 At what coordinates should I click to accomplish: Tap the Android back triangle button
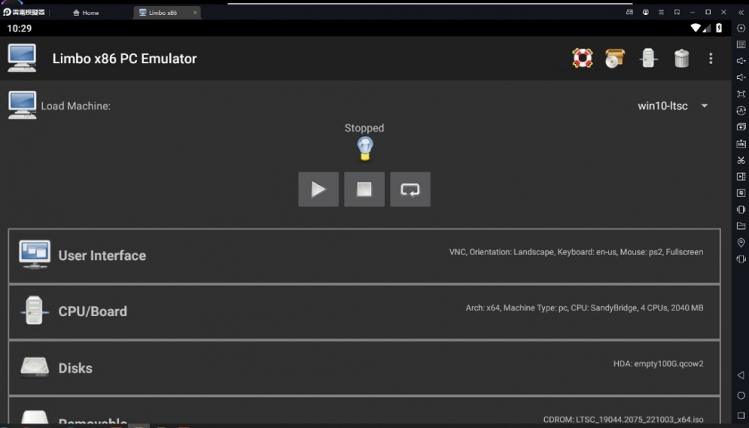(x=741, y=375)
